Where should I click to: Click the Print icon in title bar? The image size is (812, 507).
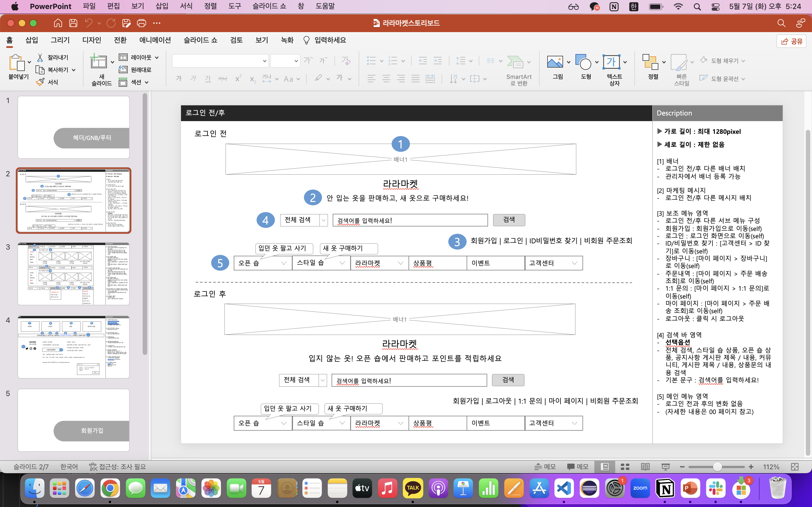coord(141,23)
